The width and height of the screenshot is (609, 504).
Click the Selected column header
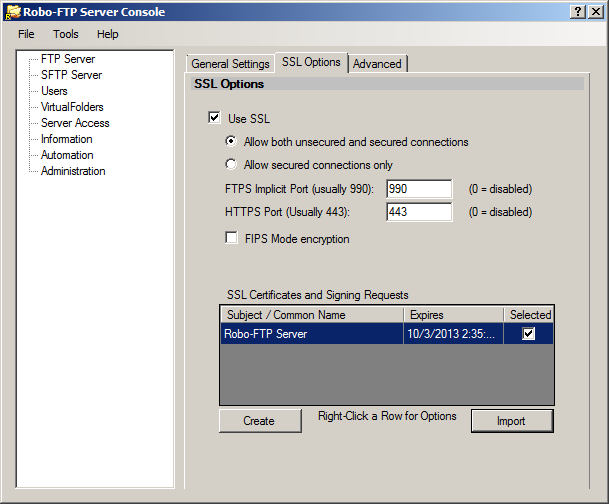(529, 315)
